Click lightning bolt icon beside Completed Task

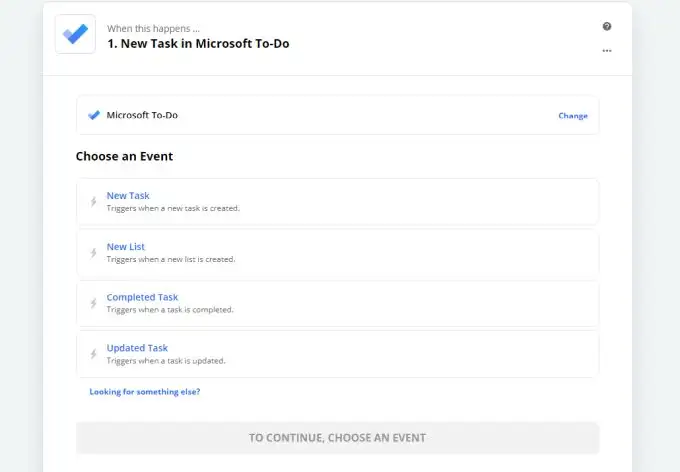coord(93,303)
